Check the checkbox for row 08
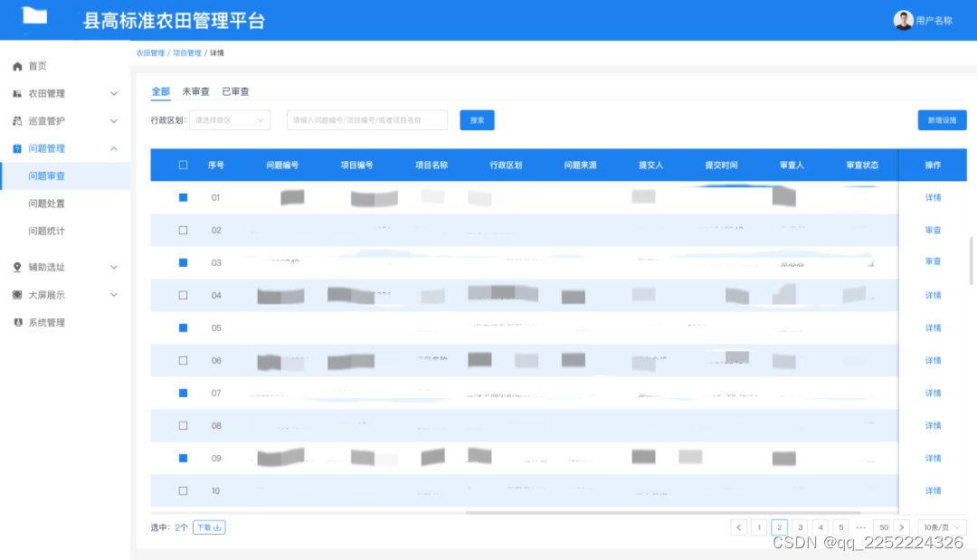The image size is (977, 560). pos(183,425)
